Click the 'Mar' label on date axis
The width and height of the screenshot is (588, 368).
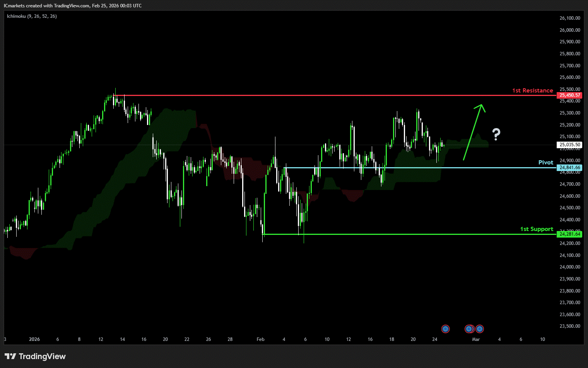click(x=476, y=339)
